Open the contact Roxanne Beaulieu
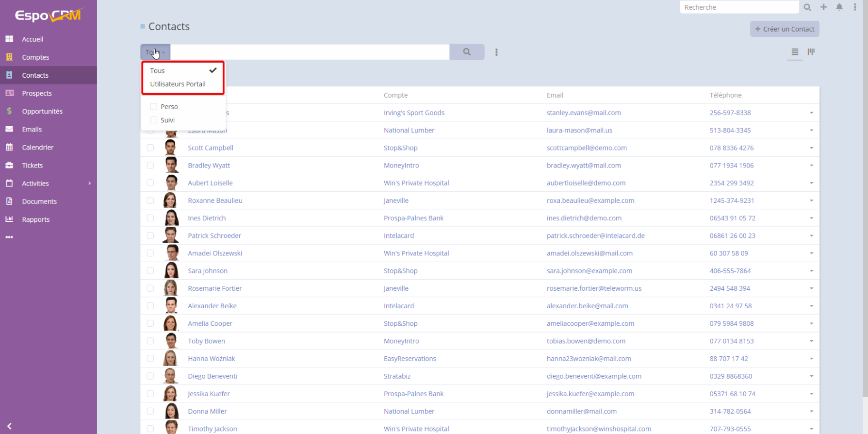The width and height of the screenshot is (868, 434). tap(215, 200)
